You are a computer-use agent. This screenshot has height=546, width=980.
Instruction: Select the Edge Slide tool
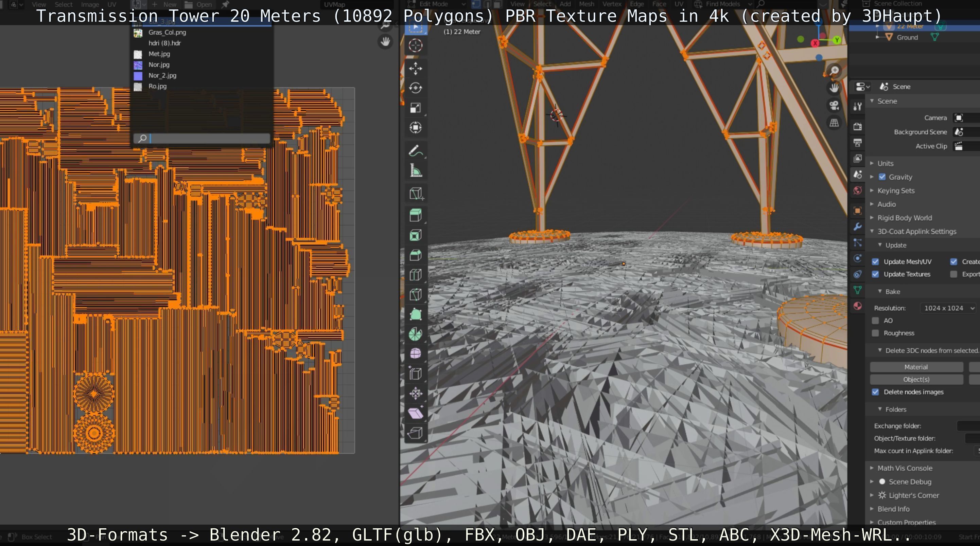click(x=415, y=374)
